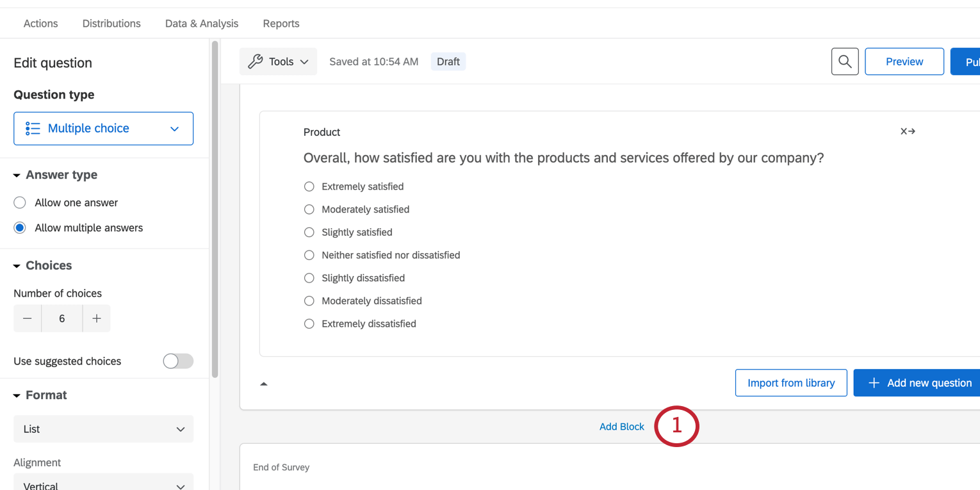Toggle Use suggested choices switch
The width and height of the screenshot is (980, 490).
tap(177, 361)
